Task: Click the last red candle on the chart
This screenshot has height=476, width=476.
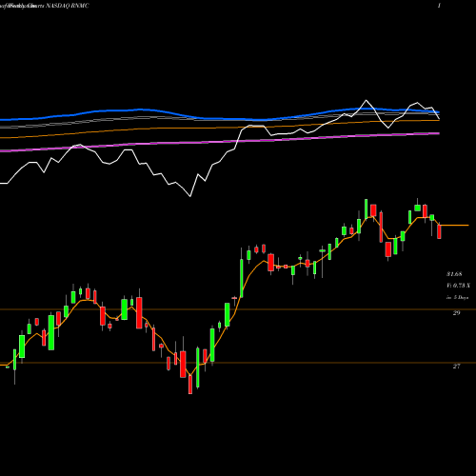Action: 439,231
